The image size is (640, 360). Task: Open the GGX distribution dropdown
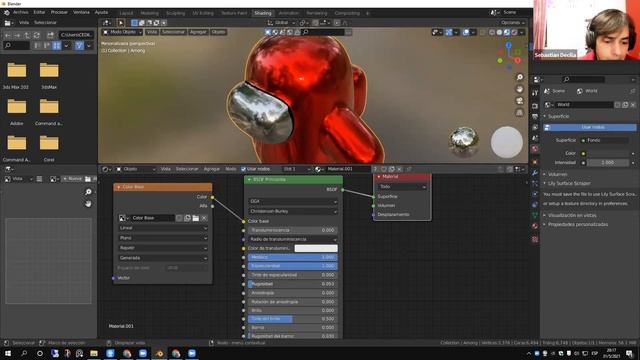pyautogui.click(x=293, y=201)
